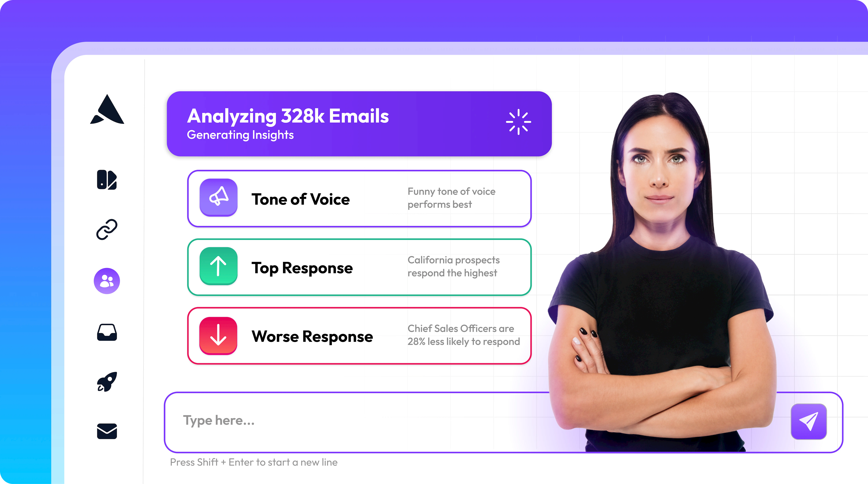Viewport: 868px width, 484px height.
Task: Click the purple send message button
Action: pos(809,421)
